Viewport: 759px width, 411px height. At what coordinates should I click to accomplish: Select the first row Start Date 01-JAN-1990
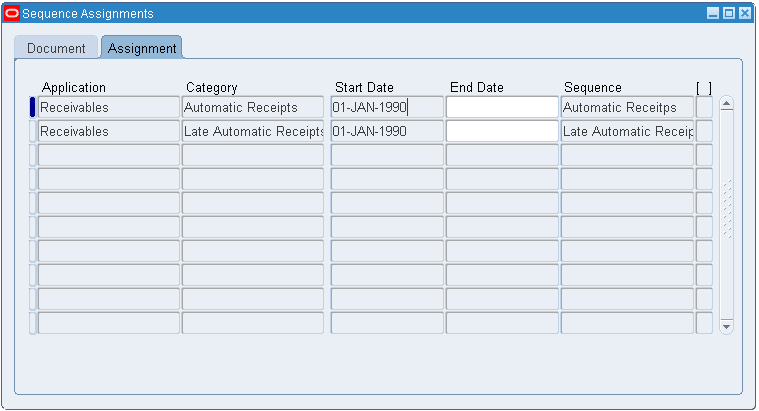pyautogui.click(x=386, y=107)
